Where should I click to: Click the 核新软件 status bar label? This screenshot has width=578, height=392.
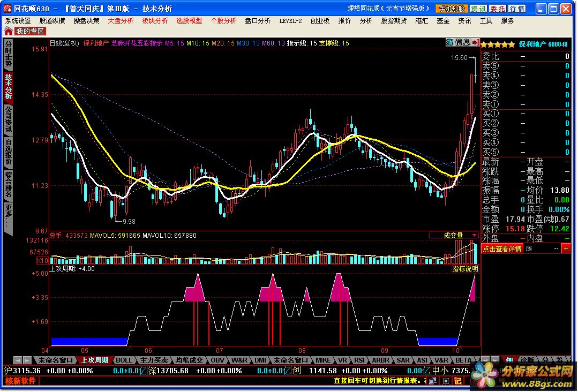click(x=21, y=381)
